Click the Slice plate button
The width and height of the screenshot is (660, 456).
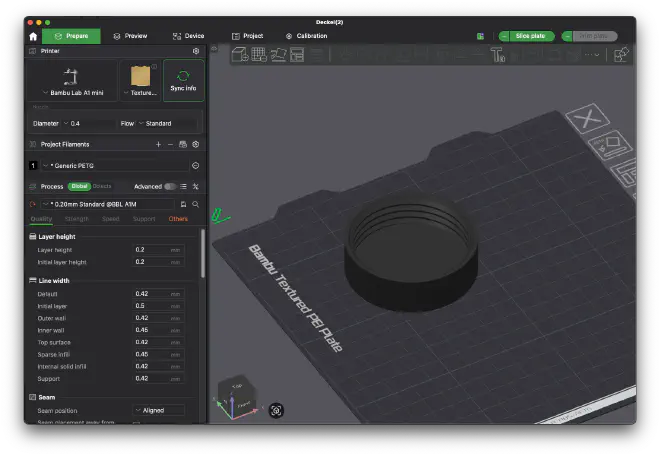point(530,36)
